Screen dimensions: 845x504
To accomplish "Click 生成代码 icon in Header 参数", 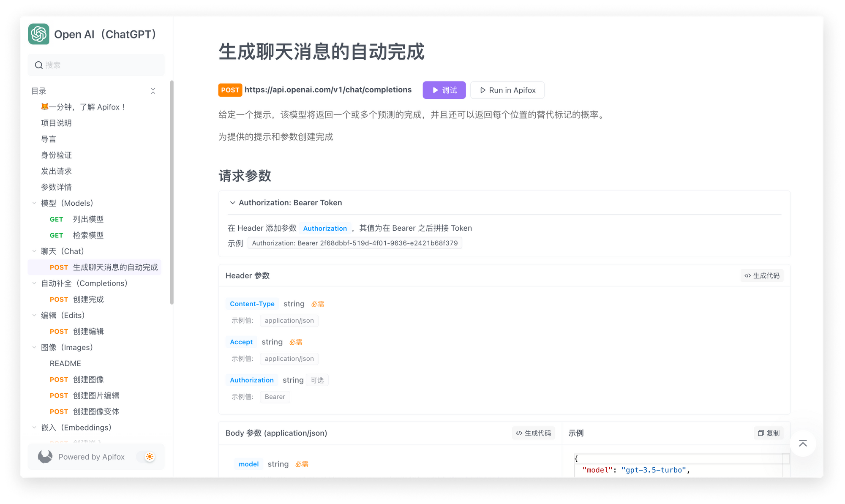I will [x=748, y=275].
